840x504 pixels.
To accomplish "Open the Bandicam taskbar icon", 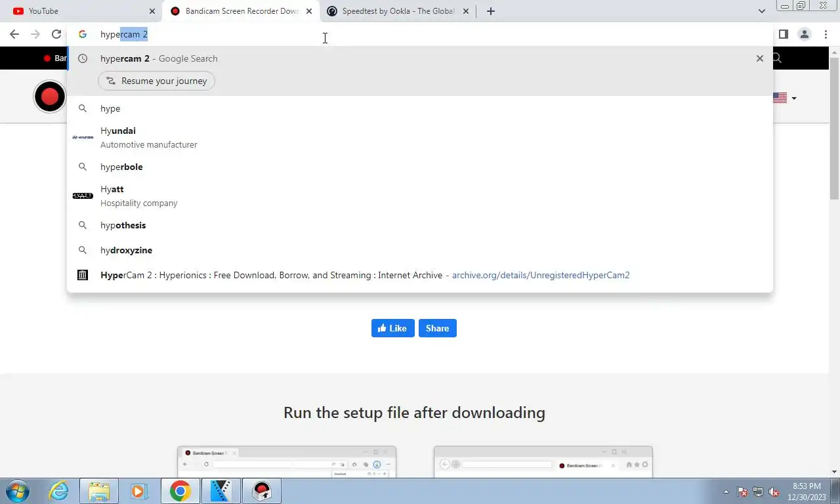I will [x=262, y=491].
